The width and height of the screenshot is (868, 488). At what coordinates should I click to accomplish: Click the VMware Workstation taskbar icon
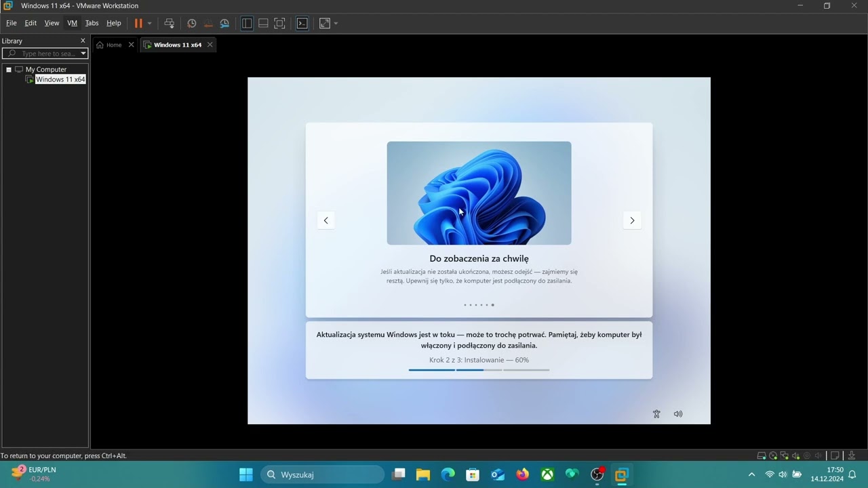pos(621,474)
